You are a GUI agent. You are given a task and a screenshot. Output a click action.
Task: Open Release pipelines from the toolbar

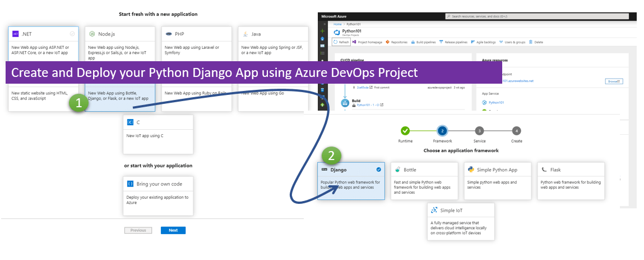(x=453, y=42)
